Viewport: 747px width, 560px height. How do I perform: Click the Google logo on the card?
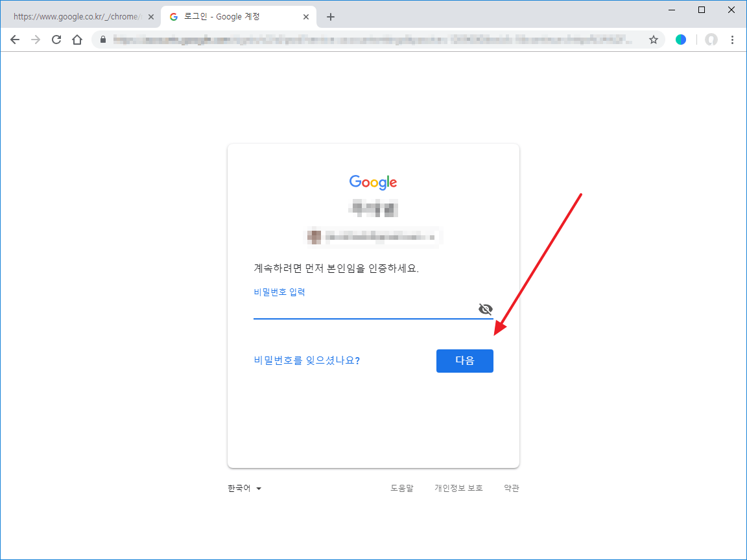pyautogui.click(x=373, y=182)
